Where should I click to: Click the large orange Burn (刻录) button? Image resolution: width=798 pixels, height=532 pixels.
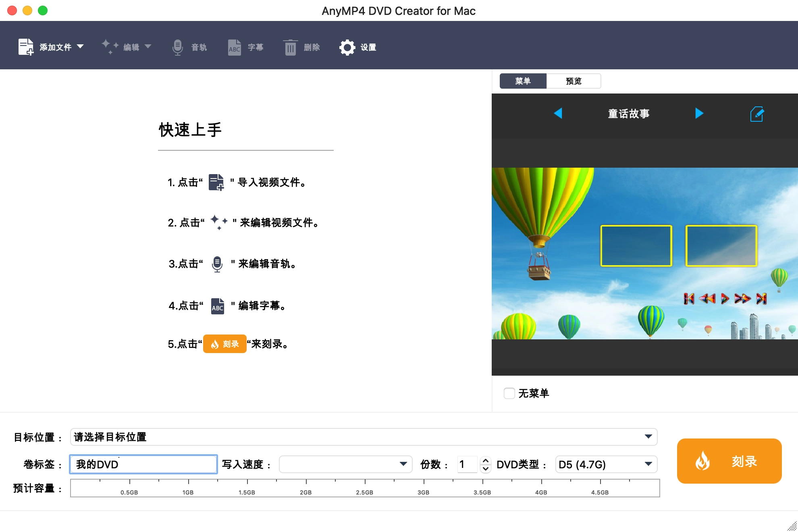729,461
